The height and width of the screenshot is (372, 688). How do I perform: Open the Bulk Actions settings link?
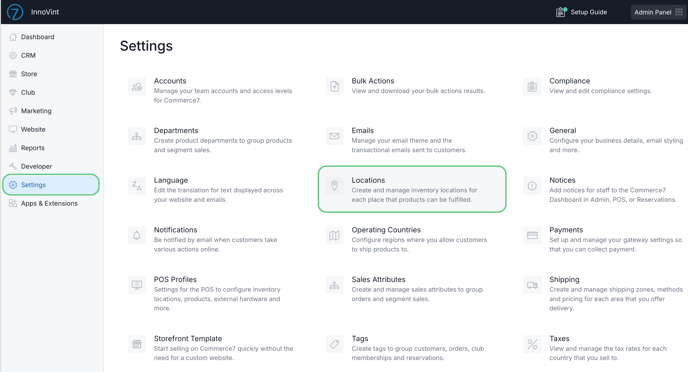[373, 81]
